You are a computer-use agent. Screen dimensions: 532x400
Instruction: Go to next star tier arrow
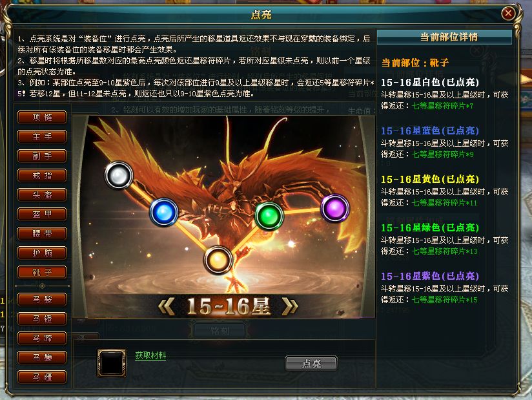click(x=290, y=306)
